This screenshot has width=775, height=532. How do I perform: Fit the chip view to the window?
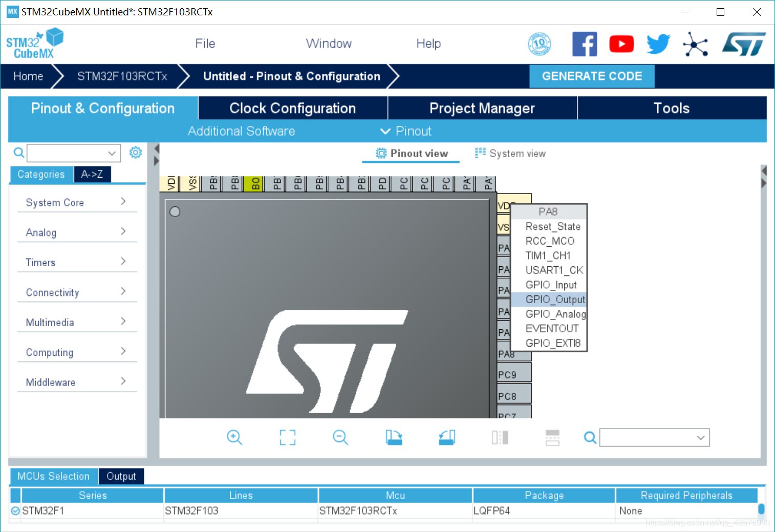click(288, 437)
